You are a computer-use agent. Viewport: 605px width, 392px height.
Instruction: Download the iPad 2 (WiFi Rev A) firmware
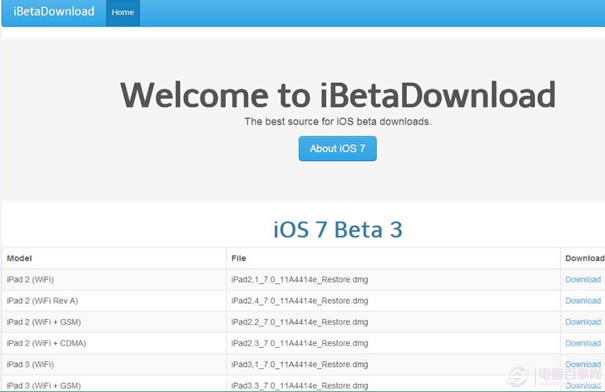pyautogui.click(x=583, y=301)
